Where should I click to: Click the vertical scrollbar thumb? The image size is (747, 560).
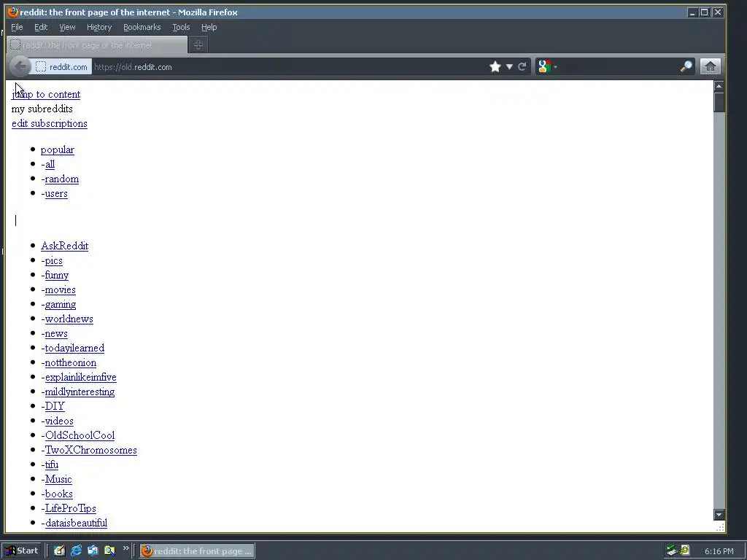pyautogui.click(x=719, y=102)
